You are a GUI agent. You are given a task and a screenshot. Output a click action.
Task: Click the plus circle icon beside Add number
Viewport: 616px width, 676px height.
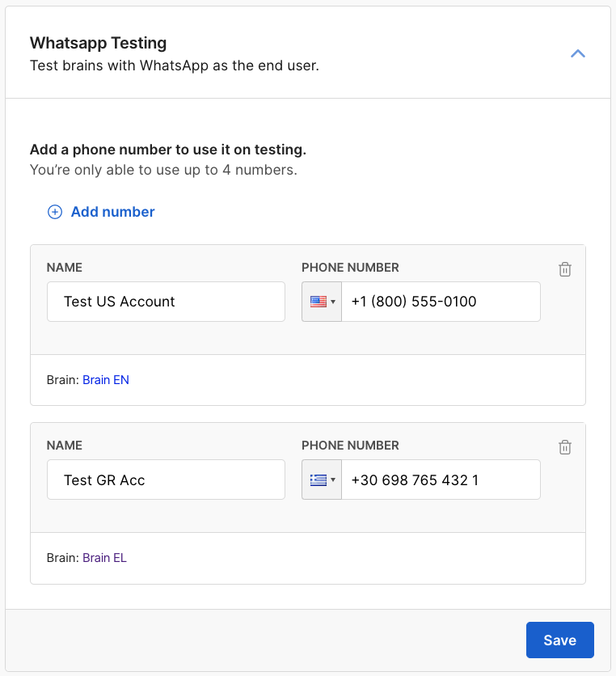click(x=55, y=212)
